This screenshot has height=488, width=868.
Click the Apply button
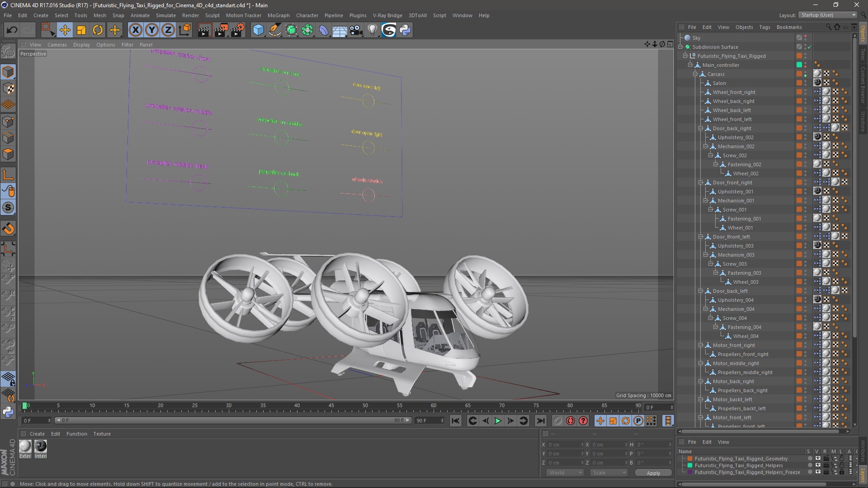(653, 473)
